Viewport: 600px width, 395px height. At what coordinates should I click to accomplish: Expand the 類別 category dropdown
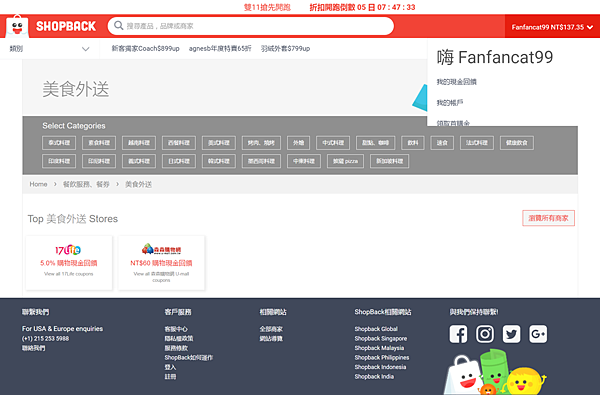(x=49, y=49)
